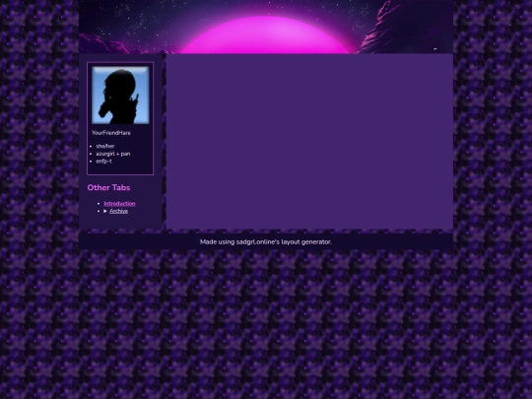Click the sadgrl.online layout generator footer text
Screen dimensions: 532x399
[x=266, y=242]
